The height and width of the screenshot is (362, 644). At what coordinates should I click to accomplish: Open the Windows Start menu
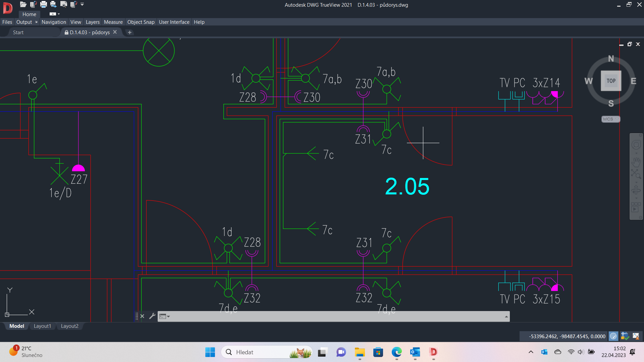[x=210, y=352]
